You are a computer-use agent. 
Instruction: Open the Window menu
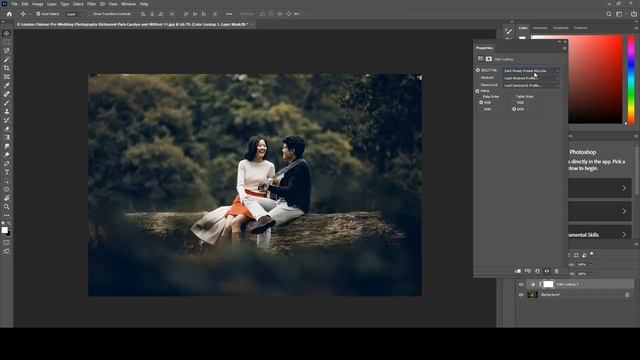click(129, 4)
